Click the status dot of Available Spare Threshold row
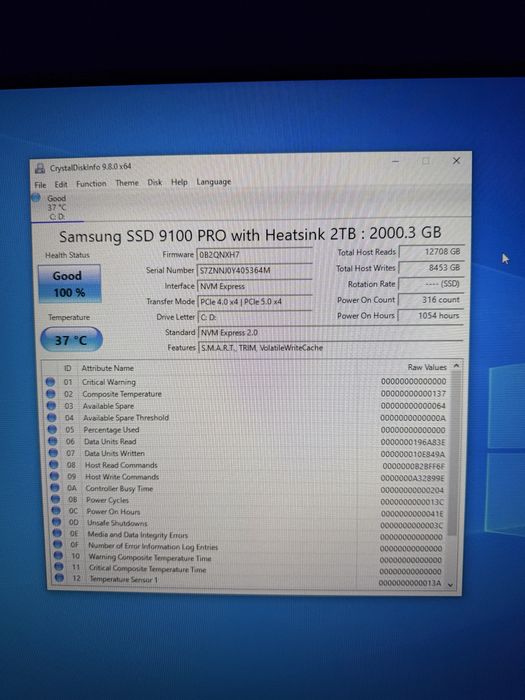Viewport: 525px width, 700px height. (52, 417)
